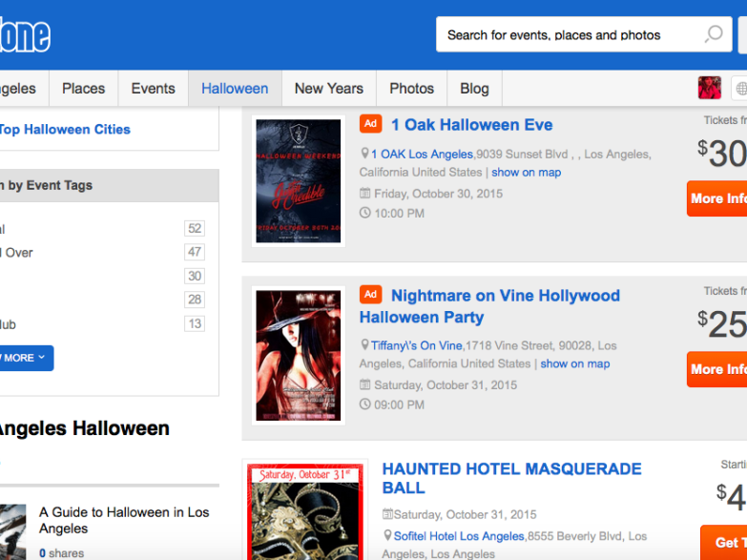
Task: Click the 0 shares text
Action: click(x=61, y=553)
